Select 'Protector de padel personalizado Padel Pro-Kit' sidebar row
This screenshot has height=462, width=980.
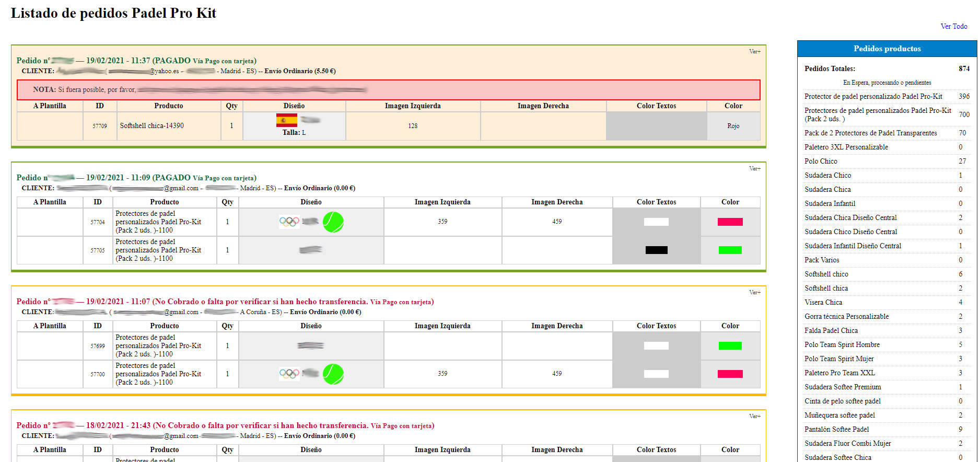click(887, 96)
